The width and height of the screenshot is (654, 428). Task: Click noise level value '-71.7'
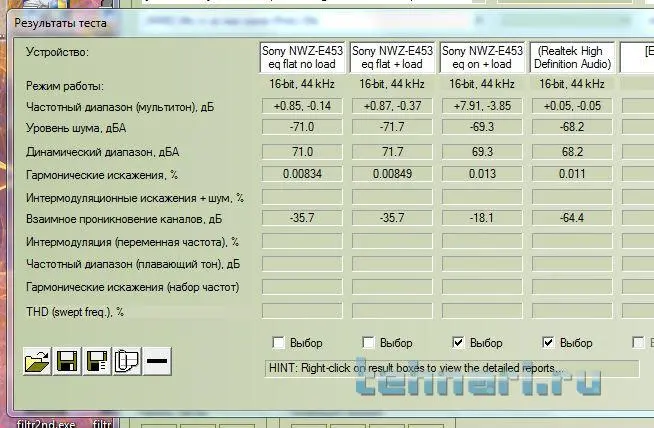click(x=392, y=127)
